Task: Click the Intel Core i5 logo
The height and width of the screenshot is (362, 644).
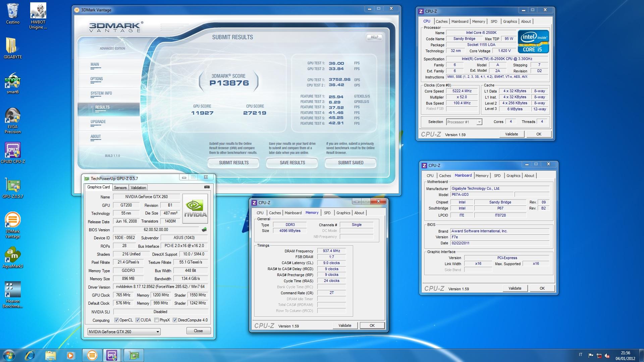Action: pyautogui.click(x=533, y=42)
